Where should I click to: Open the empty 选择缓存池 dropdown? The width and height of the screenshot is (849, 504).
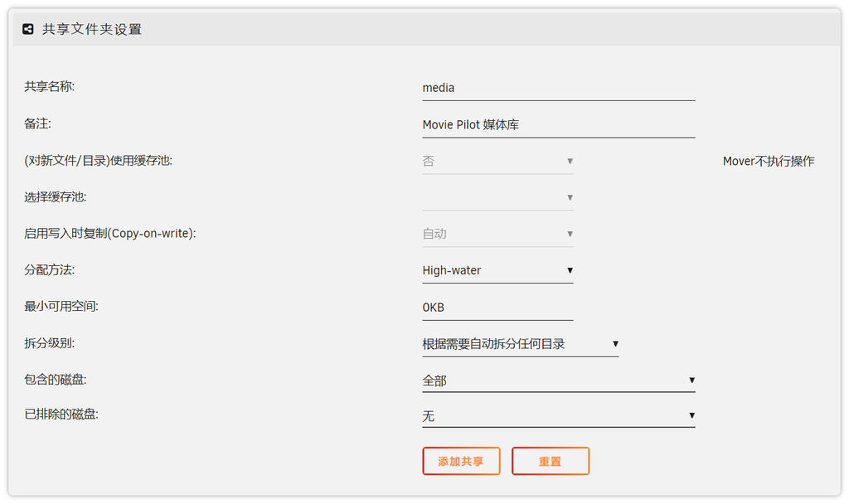pyautogui.click(x=497, y=197)
